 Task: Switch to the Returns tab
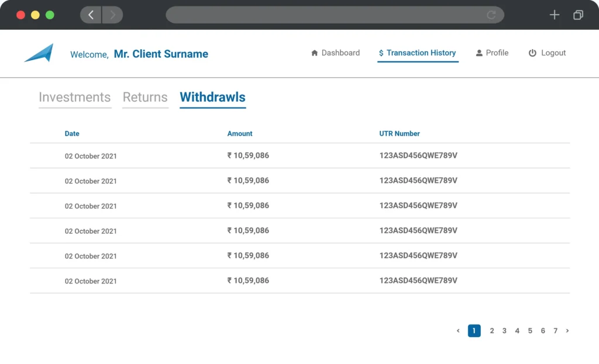[145, 98]
